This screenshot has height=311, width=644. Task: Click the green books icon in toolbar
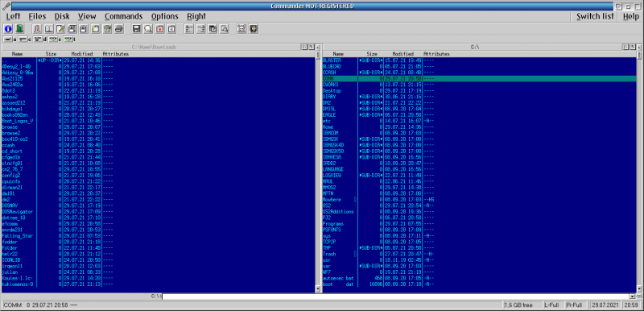(x=19, y=29)
